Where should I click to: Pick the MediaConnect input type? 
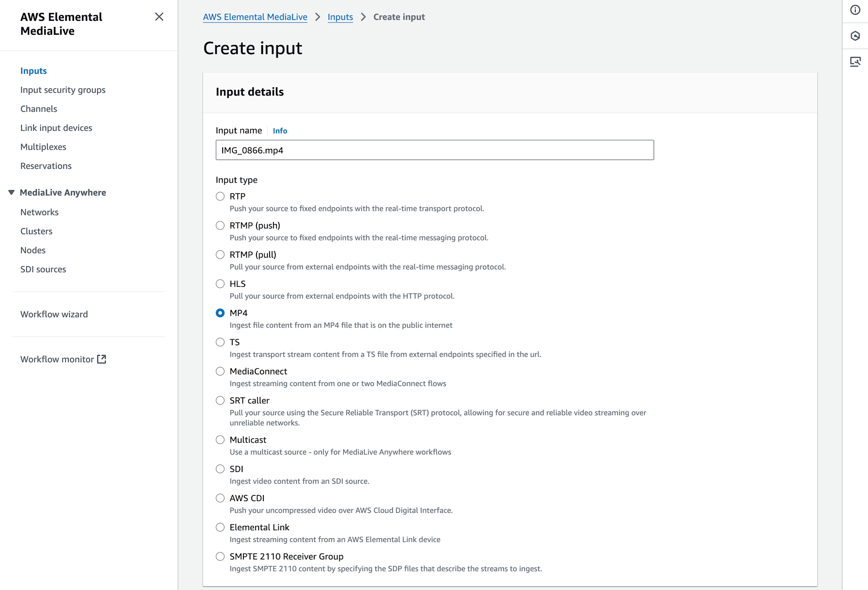pos(220,371)
